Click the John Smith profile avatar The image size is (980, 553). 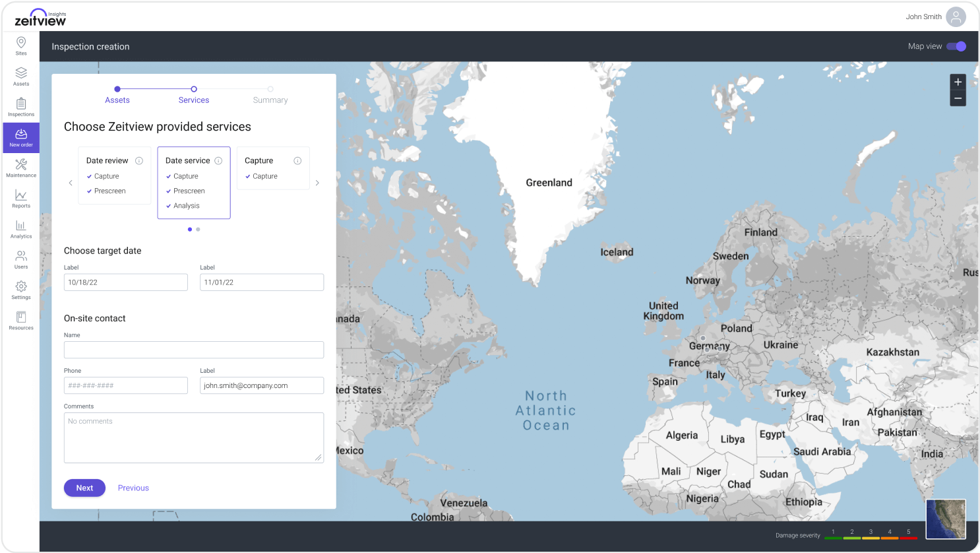[956, 16]
